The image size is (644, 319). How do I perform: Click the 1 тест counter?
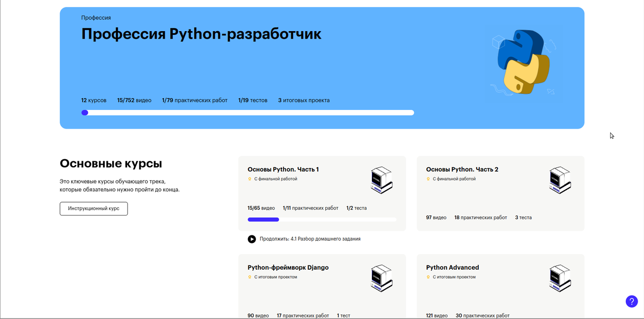[x=343, y=316]
